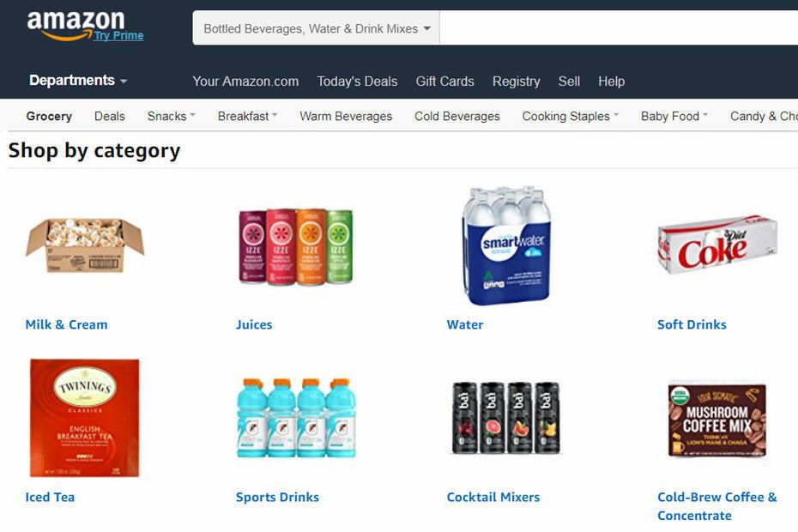The image size is (798, 532).
Task: Open the Warm Beverages tab
Action: coord(346,116)
